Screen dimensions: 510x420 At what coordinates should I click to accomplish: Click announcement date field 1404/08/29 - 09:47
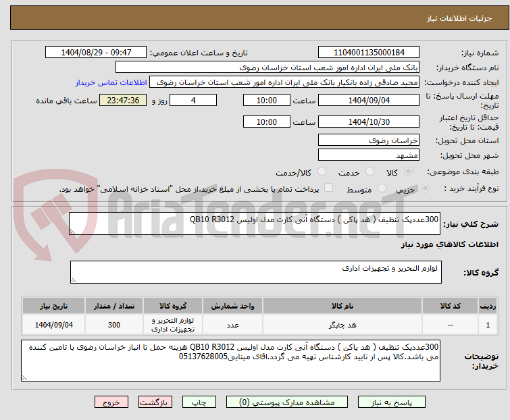[96, 53]
